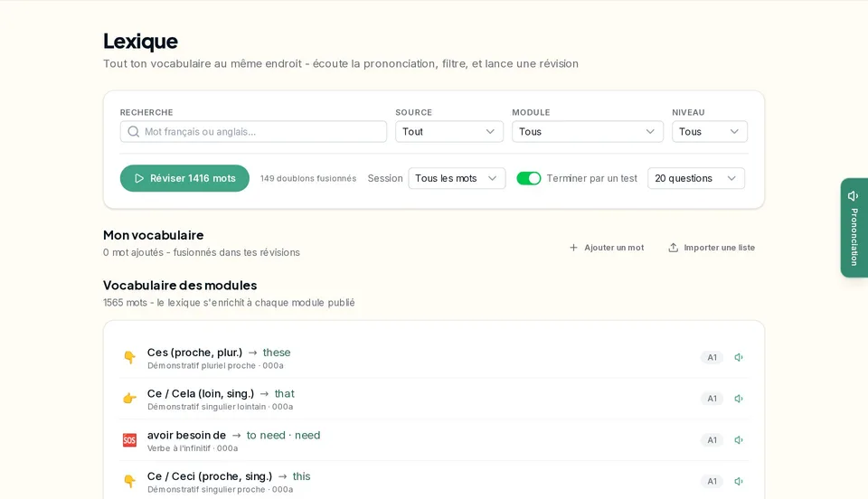The image size is (868, 499).
Task: Open the 20 questions dropdown
Action: (x=696, y=178)
